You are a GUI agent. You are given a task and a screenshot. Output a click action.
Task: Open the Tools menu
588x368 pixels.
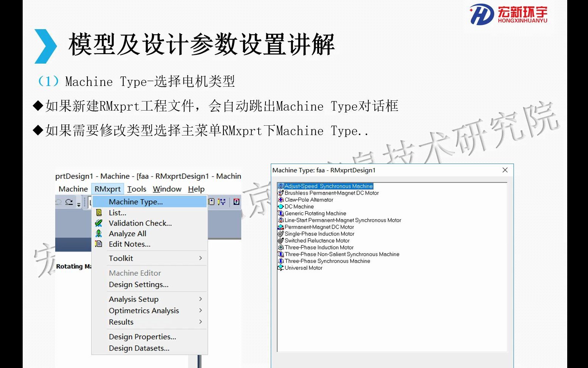pyautogui.click(x=137, y=189)
